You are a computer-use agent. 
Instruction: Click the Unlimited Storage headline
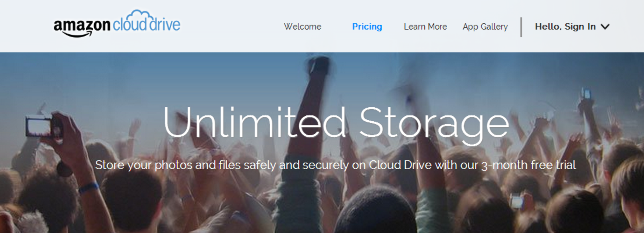pyautogui.click(x=336, y=123)
